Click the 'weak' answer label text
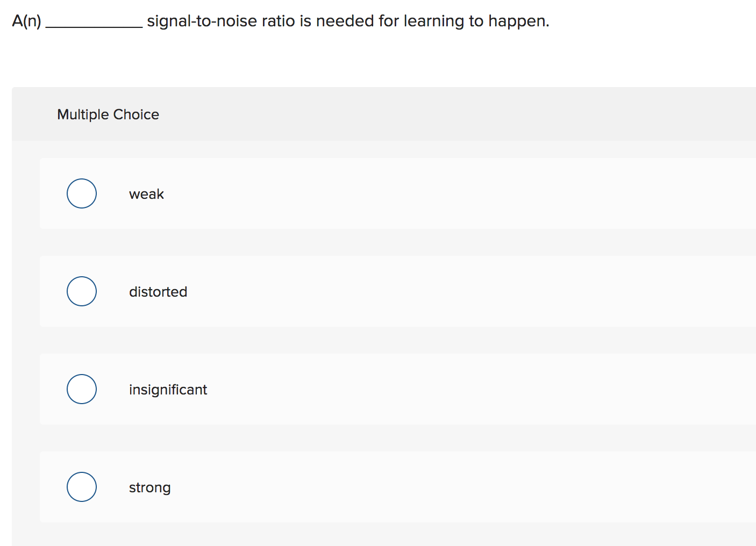This screenshot has height=546, width=756. tap(146, 194)
